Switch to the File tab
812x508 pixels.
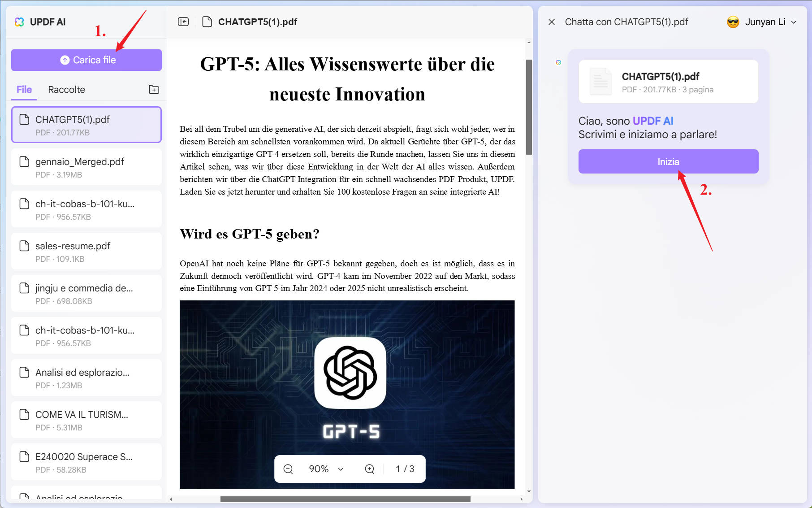[x=24, y=90]
